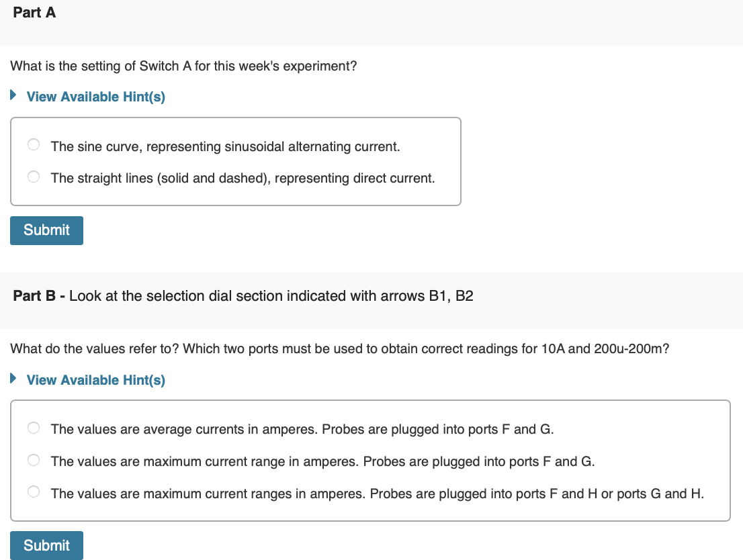Open the View Available Hint(s) link for Part A
743x560 pixels.
pyautogui.click(x=95, y=97)
